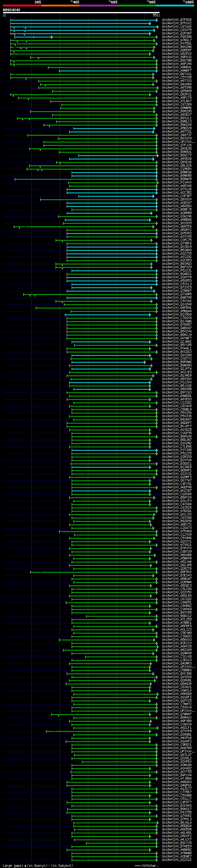Select label UniRef100_Q9ZP21
The width and height of the screenshot is (197, 868).
(x=177, y=94)
